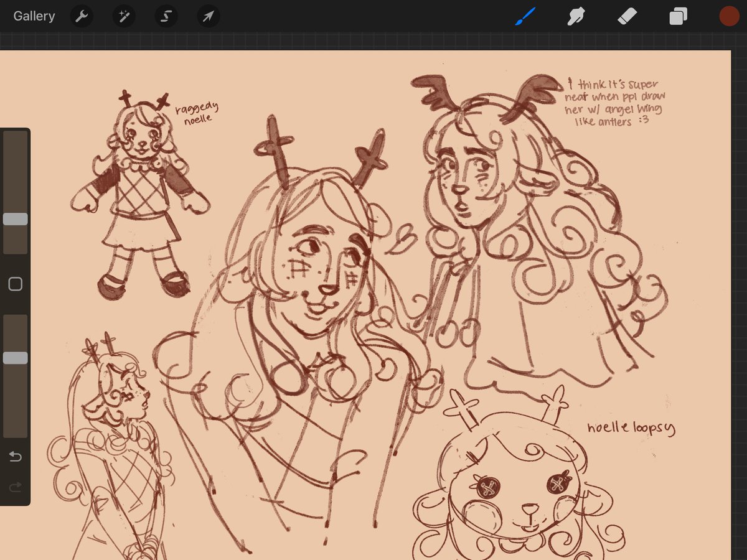Return to the Gallery
747x560 pixels.
34,16
